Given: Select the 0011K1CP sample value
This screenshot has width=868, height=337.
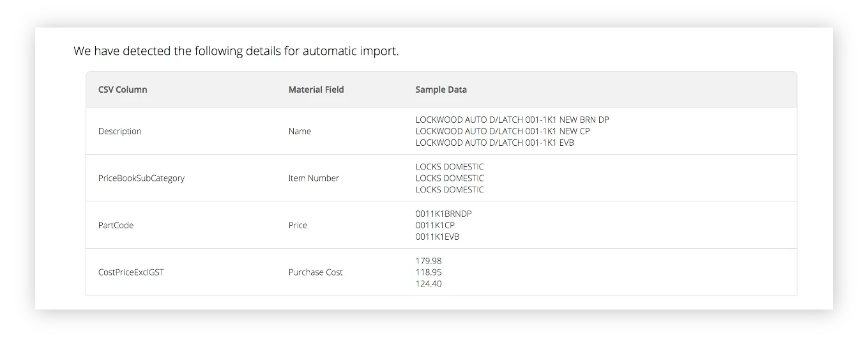Looking at the screenshot, I should (435, 225).
